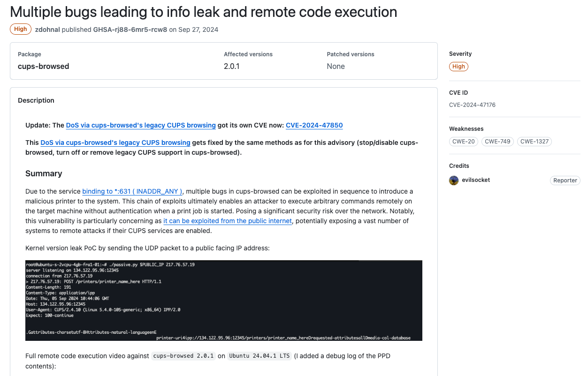Click evilsocket's avatar in Credits
Screen dimensions: 588x376
tap(454, 180)
